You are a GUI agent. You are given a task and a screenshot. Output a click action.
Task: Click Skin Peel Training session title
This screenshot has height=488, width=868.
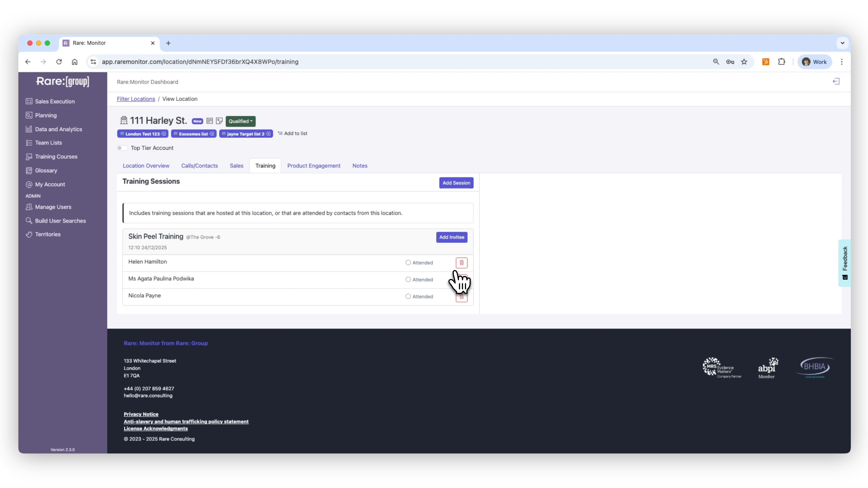156,236
